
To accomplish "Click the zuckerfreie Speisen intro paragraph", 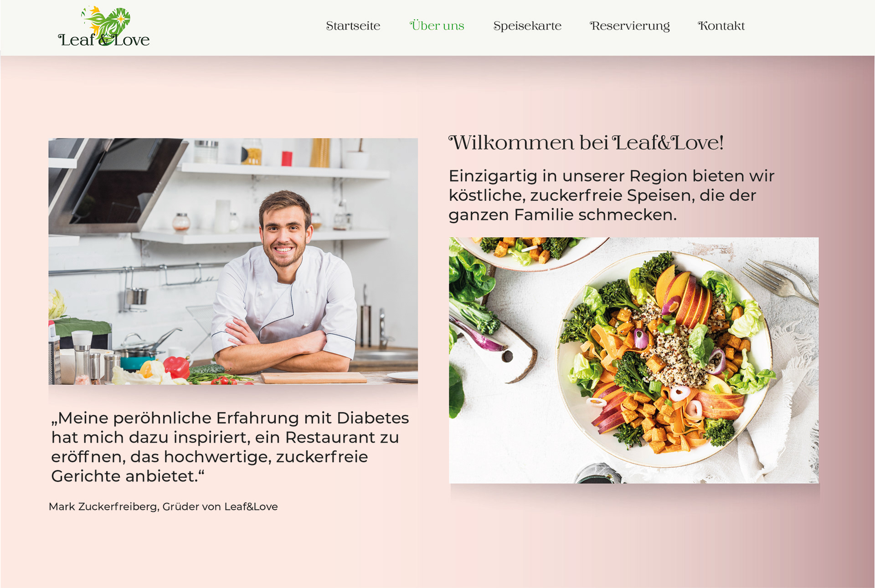I will 611,195.
